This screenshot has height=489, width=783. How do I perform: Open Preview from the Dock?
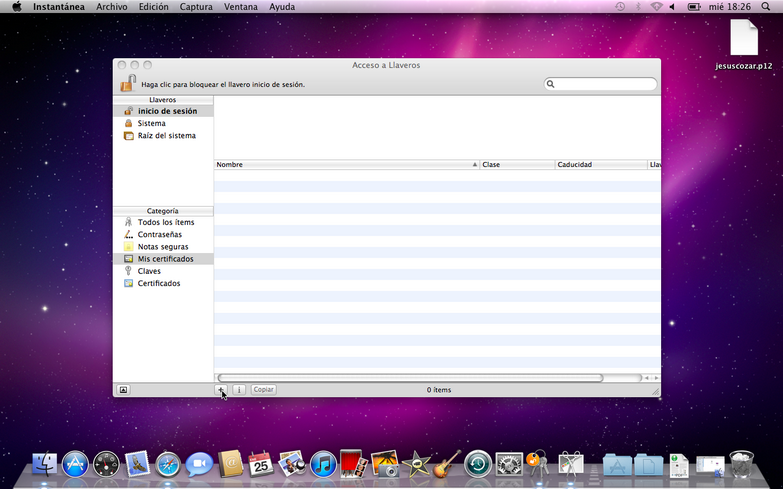(x=292, y=464)
